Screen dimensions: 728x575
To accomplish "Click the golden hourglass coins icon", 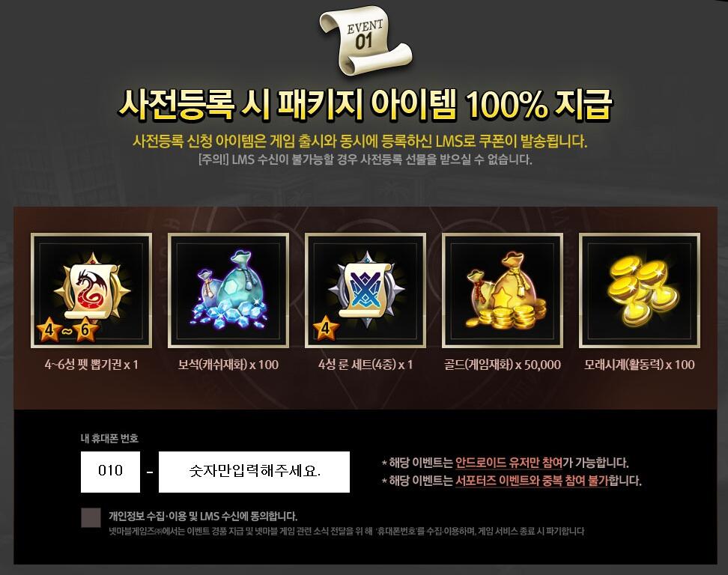I will point(640,290).
